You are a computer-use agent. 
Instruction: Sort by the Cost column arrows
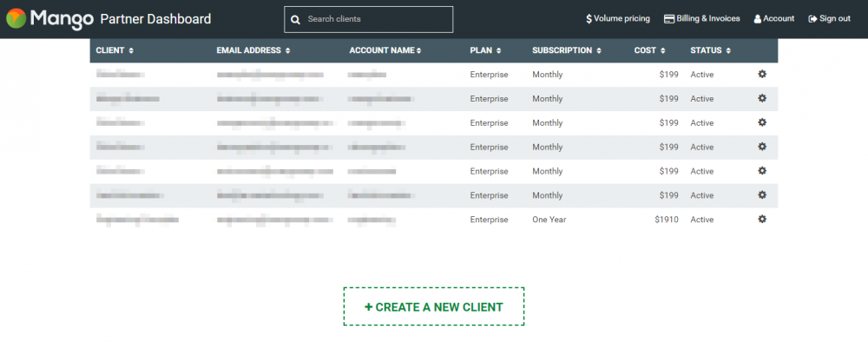[x=662, y=51]
